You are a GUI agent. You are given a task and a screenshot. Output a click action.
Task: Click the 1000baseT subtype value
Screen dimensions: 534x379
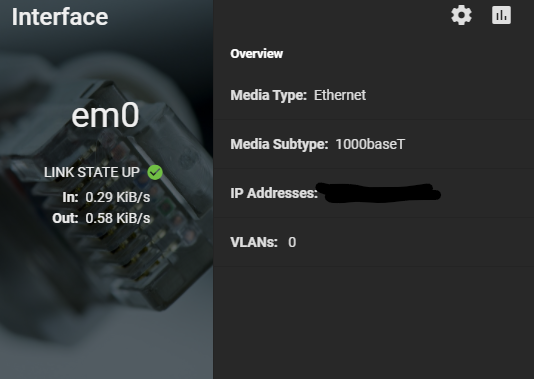(370, 144)
